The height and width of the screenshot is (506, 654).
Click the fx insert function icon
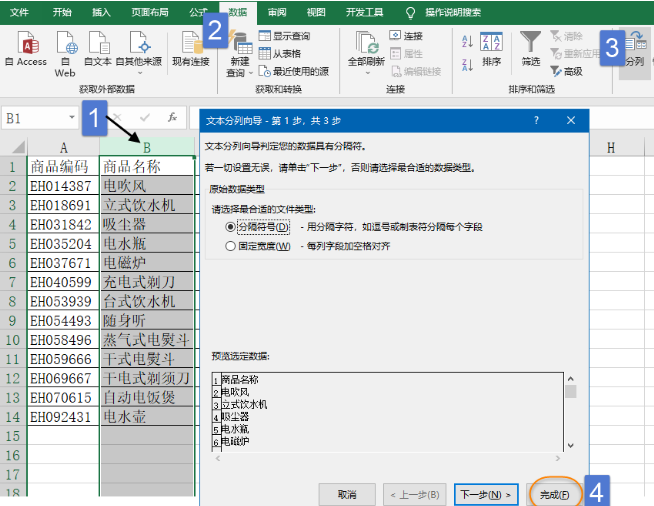pos(172,118)
